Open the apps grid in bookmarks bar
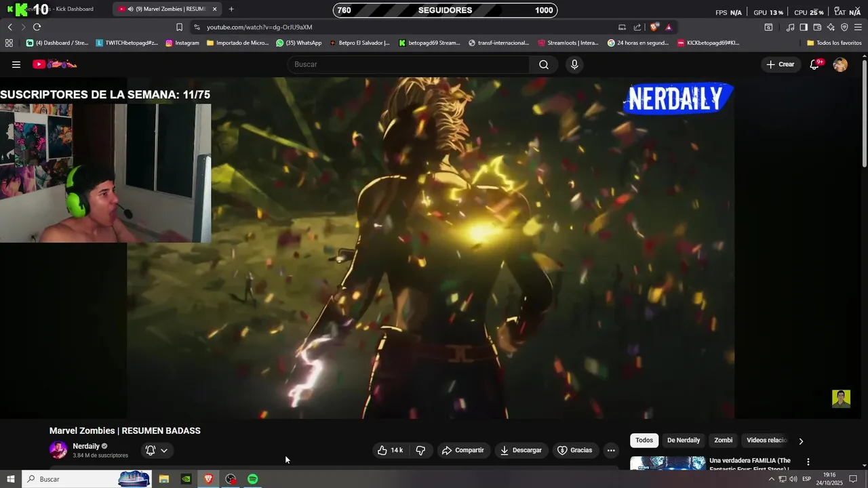 [x=9, y=43]
